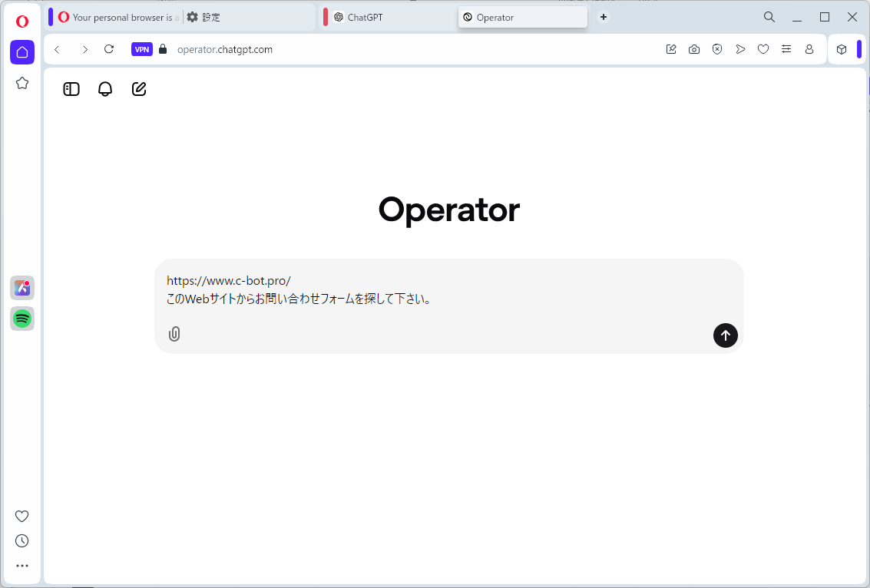Start a new Operator task
This screenshot has height=588, width=870.
[139, 89]
